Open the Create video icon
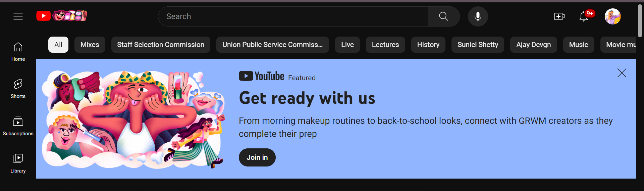The image size is (644, 191). pos(559,16)
